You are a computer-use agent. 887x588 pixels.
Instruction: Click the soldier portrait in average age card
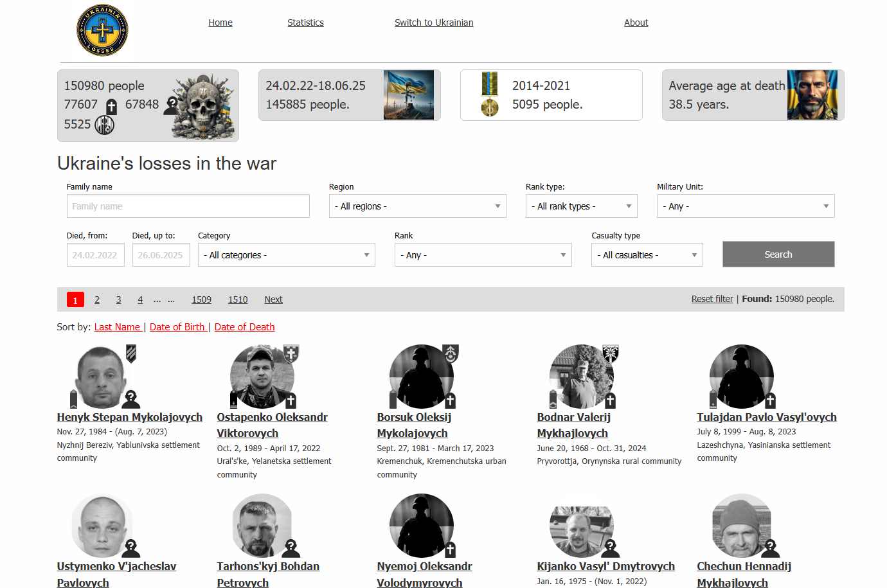pos(812,95)
